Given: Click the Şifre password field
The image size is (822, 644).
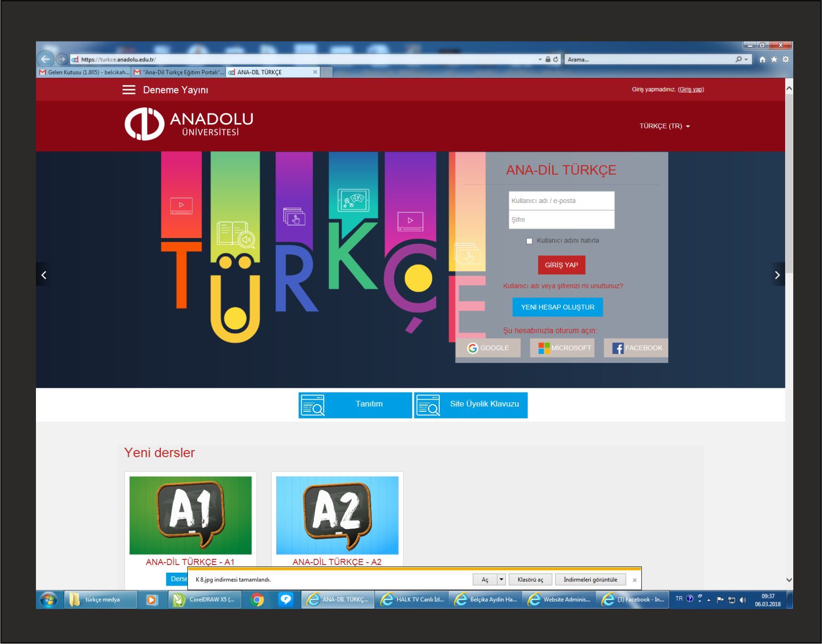Looking at the screenshot, I should click(561, 220).
